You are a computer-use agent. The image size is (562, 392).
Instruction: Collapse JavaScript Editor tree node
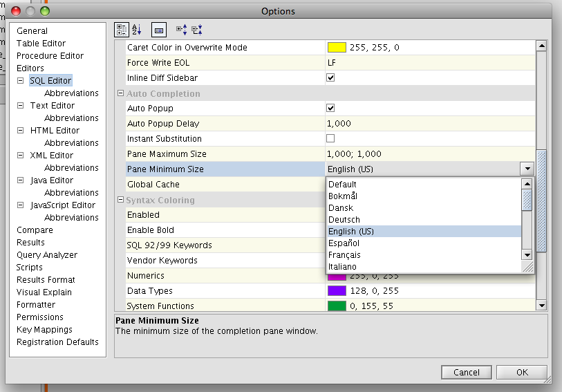click(x=21, y=205)
